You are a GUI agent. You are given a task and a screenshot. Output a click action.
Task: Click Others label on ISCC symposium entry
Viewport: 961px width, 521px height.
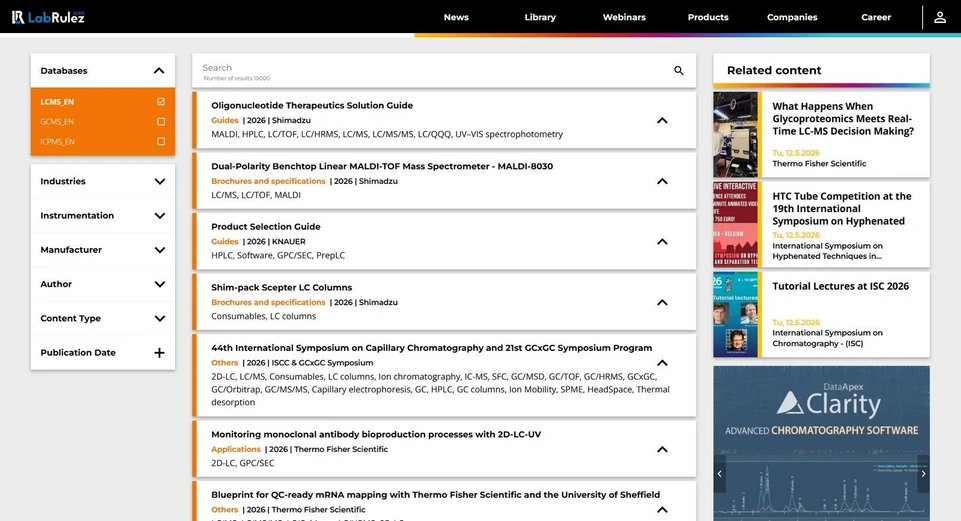tap(224, 363)
